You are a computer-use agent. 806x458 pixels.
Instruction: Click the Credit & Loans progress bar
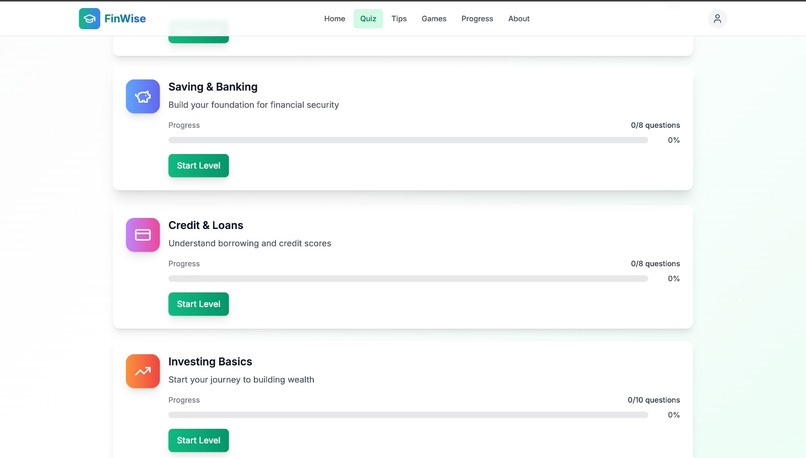pyautogui.click(x=408, y=279)
